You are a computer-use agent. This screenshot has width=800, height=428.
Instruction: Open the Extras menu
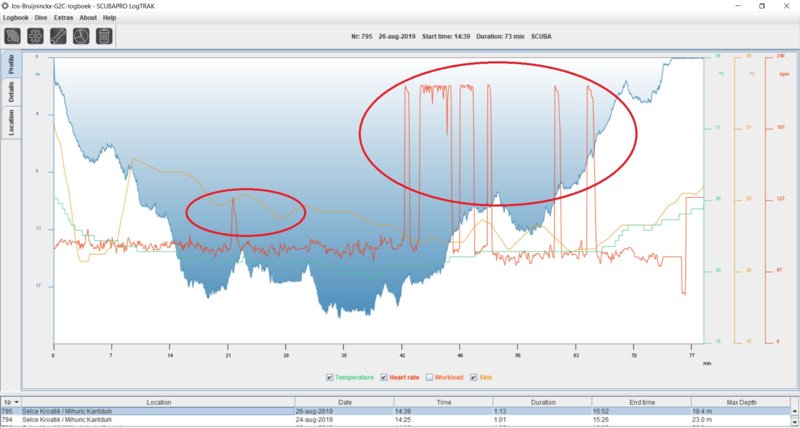click(63, 18)
